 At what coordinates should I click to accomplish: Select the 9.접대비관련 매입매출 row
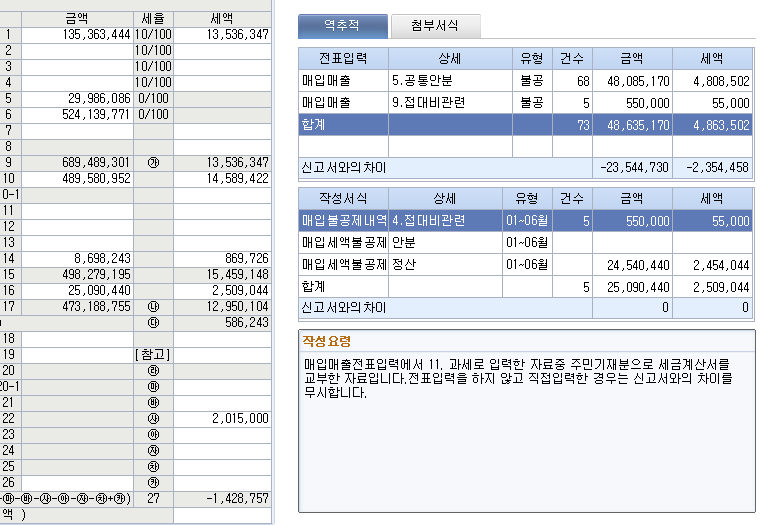[525, 103]
